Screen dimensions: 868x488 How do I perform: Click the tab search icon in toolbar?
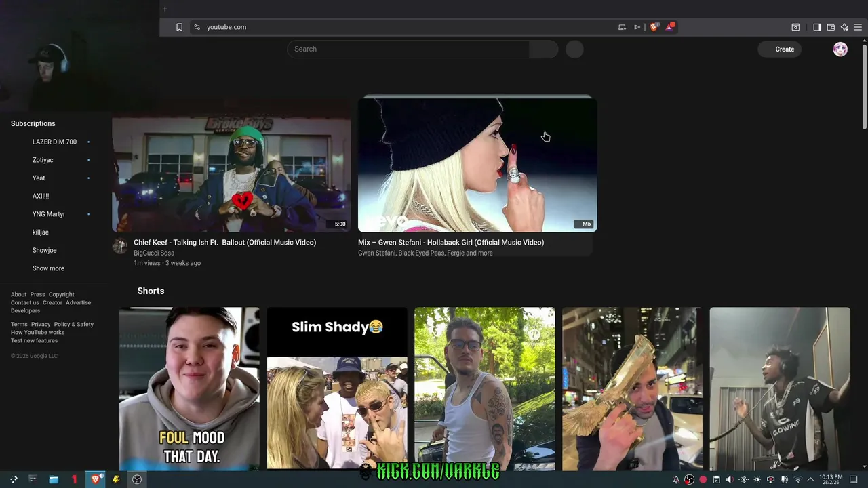click(795, 27)
